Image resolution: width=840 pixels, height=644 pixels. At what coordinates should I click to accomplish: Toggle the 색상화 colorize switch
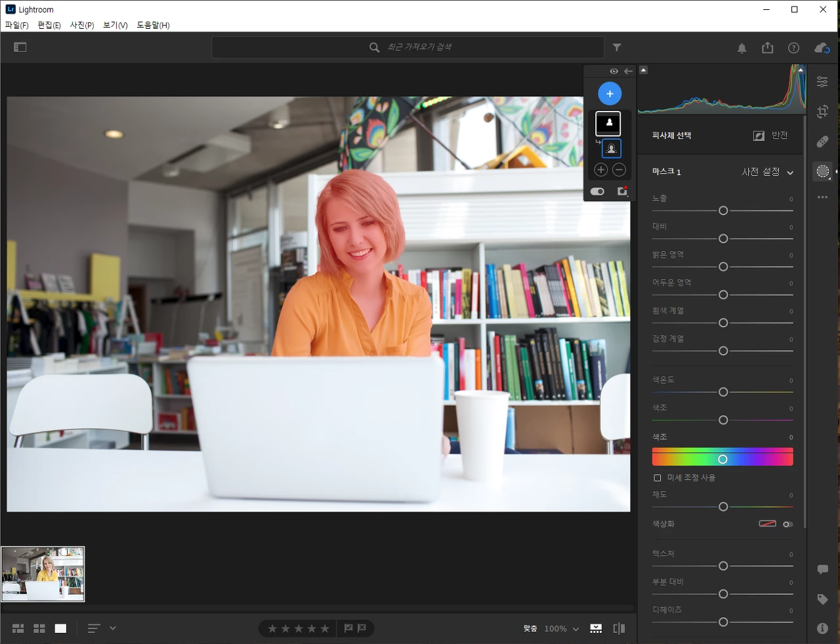click(x=788, y=524)
